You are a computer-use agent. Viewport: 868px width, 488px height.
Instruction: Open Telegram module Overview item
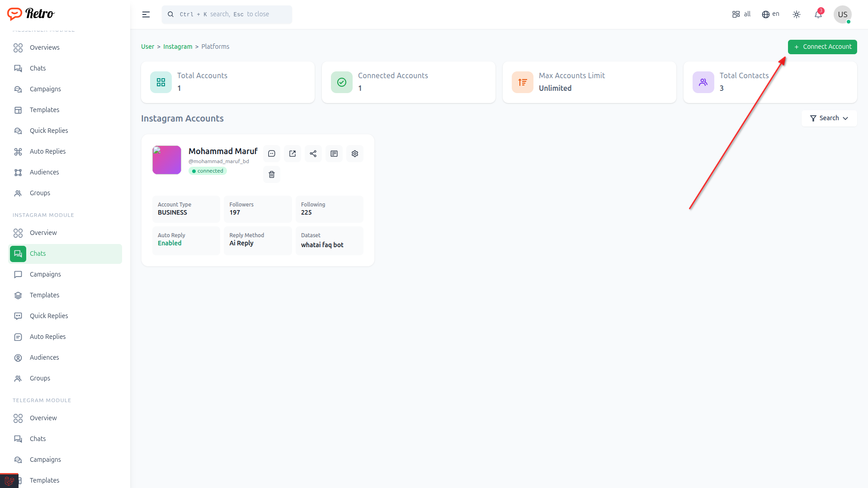tap(43, 418)
